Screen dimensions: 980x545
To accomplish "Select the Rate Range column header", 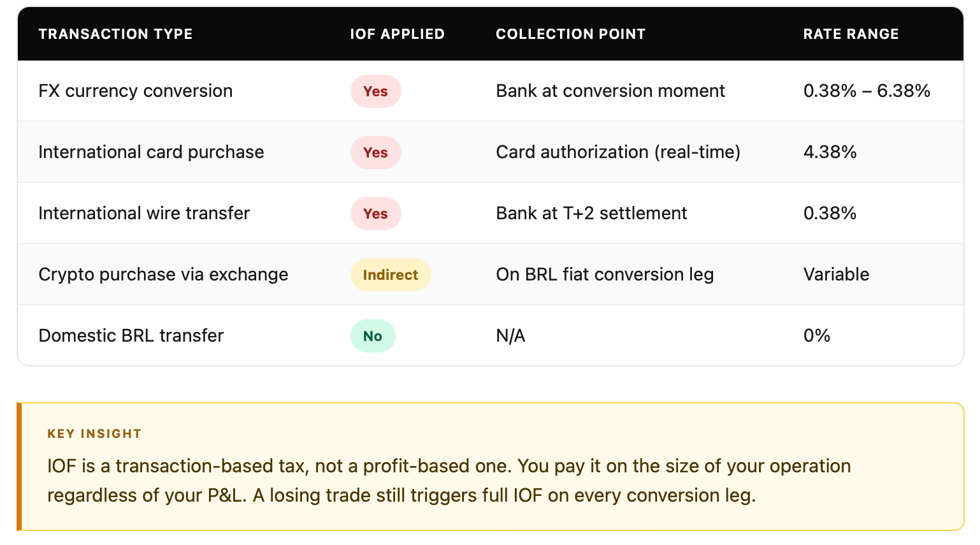I will [851, 34].
